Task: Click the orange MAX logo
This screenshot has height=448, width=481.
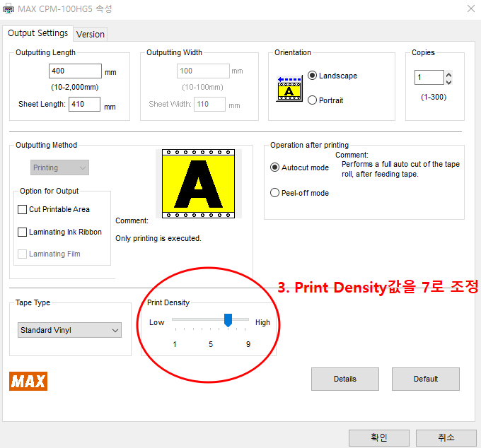Action: [28, 381]
